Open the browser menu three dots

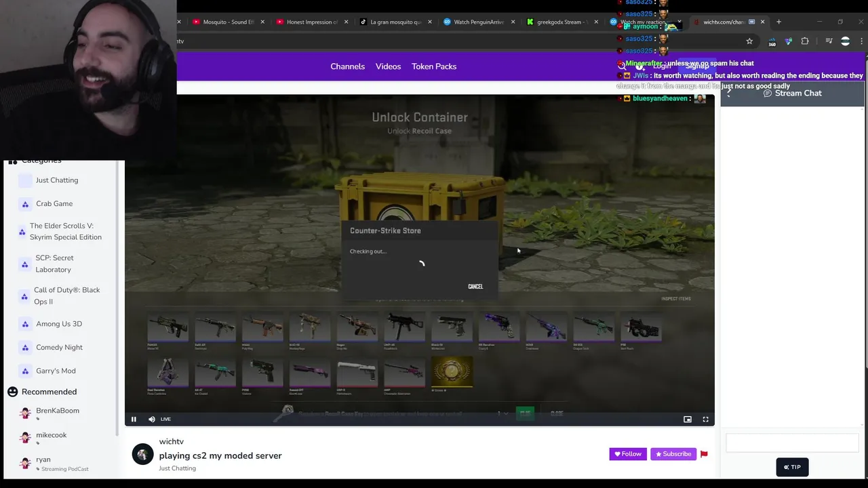pyautogui.click(x=861, y=41)
